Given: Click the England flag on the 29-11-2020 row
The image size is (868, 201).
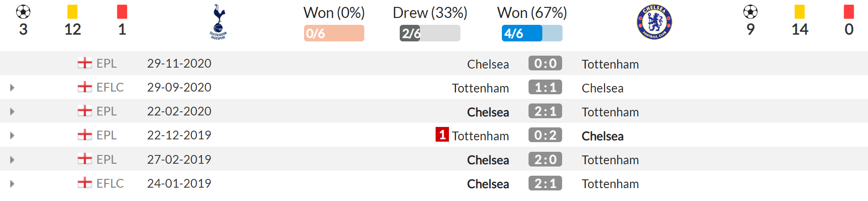Looking at the screenshot, I should (x=85, y=63).
